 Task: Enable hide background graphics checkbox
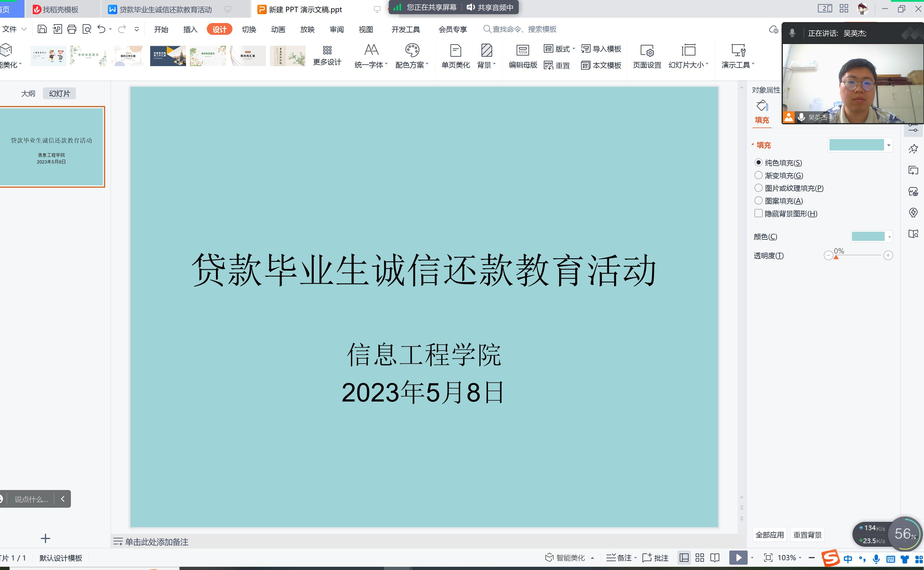[759, 213]
